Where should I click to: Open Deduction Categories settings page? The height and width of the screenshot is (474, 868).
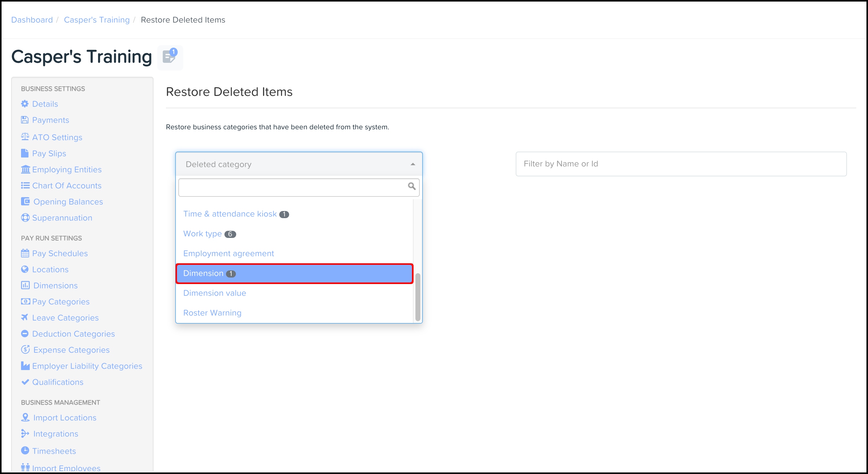click(x=73, y=334)
